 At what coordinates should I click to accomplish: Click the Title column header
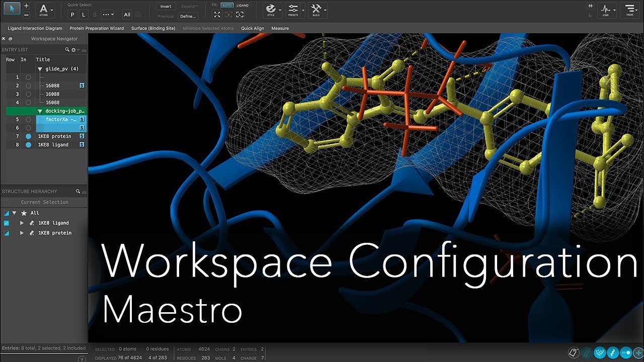tap(43, 59)
